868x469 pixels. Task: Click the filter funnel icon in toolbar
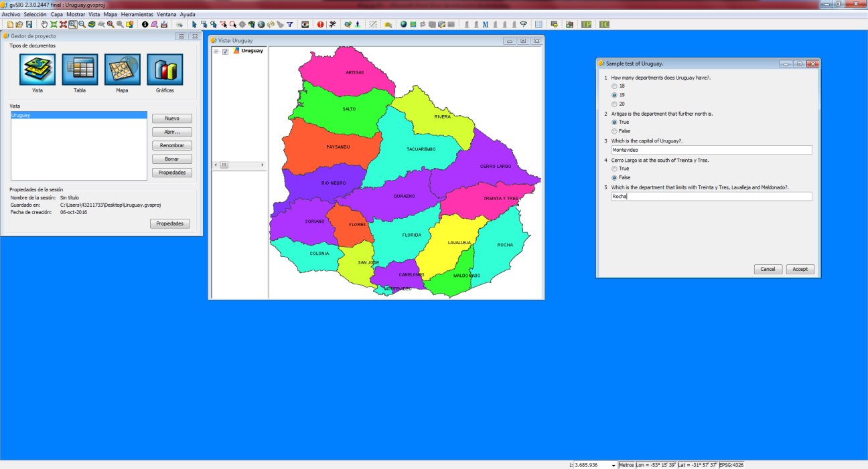coord(290,25)
